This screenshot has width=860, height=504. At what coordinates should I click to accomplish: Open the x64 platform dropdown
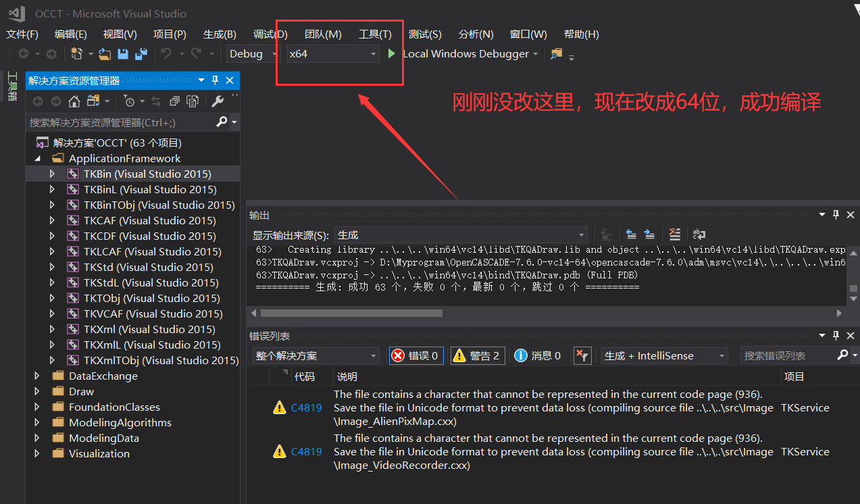332,54
